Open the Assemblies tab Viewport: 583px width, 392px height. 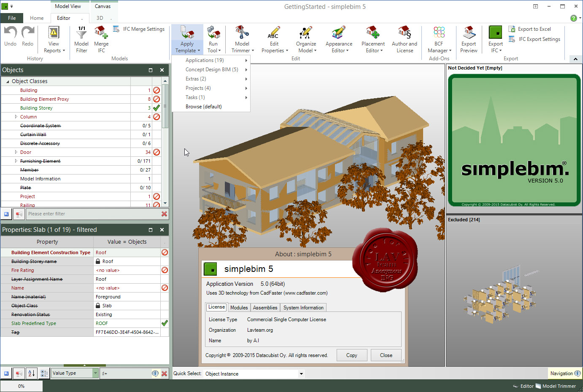click(x=265, y=308)
